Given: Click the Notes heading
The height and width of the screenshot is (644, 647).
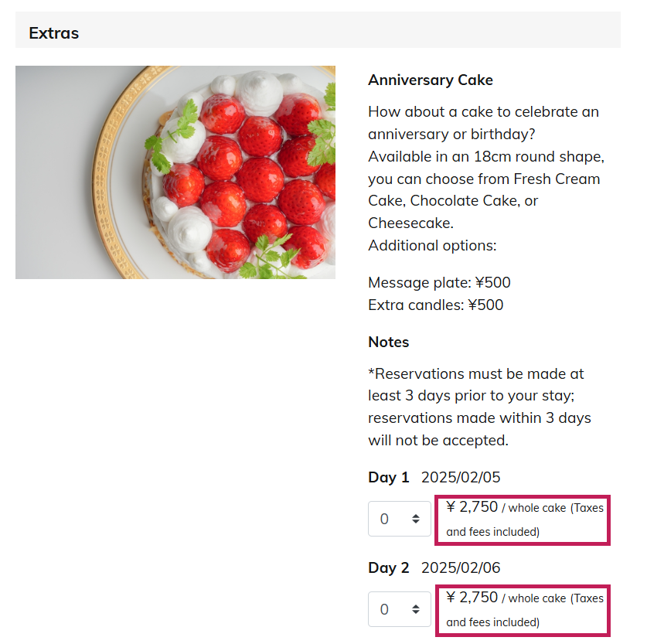Looking at the screenshot, I should pos(388,342).
